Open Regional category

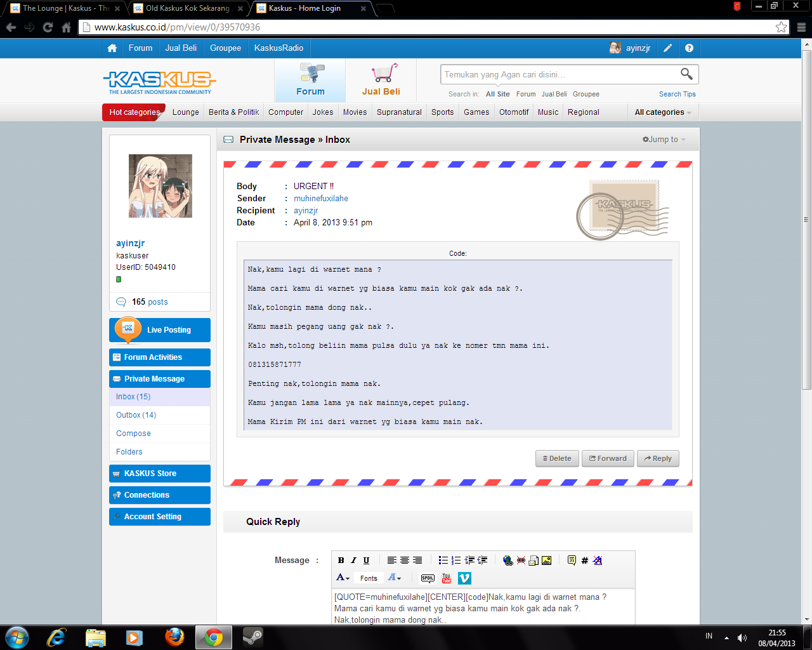pos(584,112)
